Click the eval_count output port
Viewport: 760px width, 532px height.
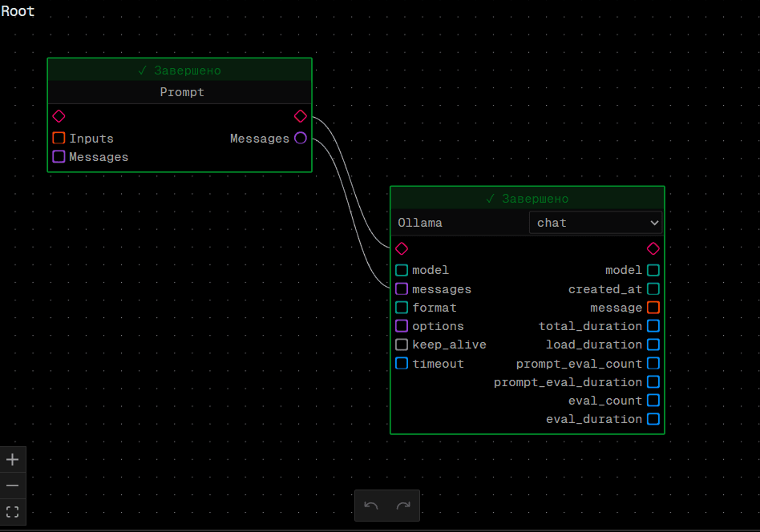[653, 401]
